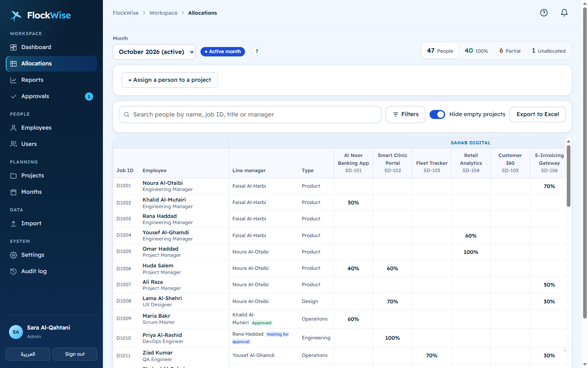Click the Approvals count badge
Image resolution: width=588 pixels, height=368 pixels.
coord(89,96)
